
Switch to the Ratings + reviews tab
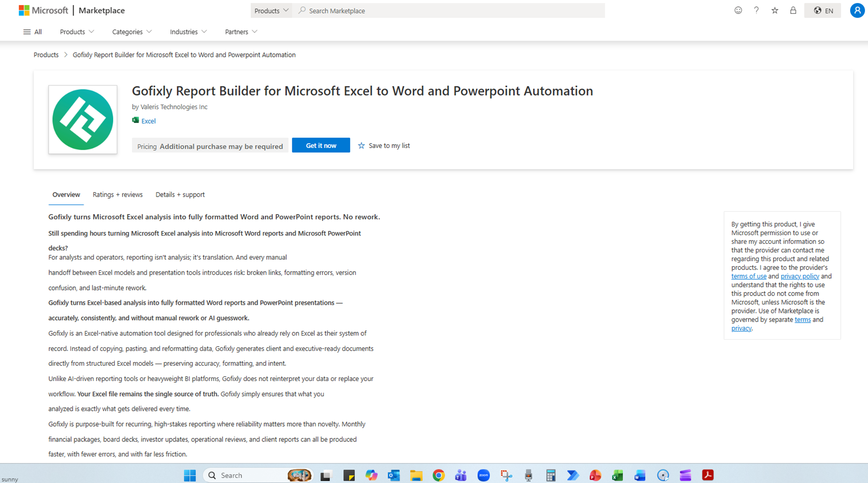(117, 195)
